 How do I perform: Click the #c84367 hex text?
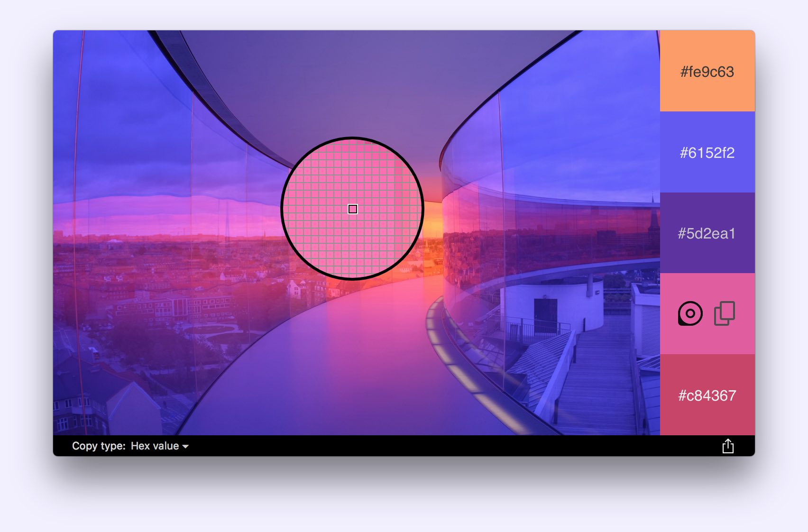click(707, 395)
